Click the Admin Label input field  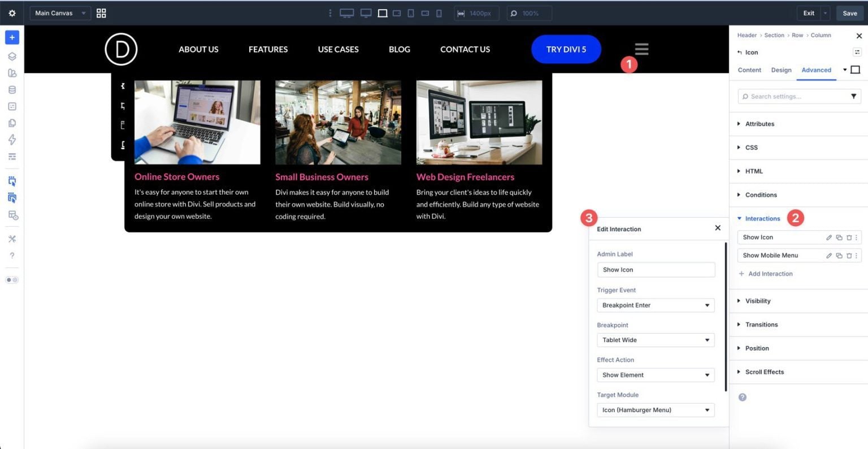tap(656, 270)
